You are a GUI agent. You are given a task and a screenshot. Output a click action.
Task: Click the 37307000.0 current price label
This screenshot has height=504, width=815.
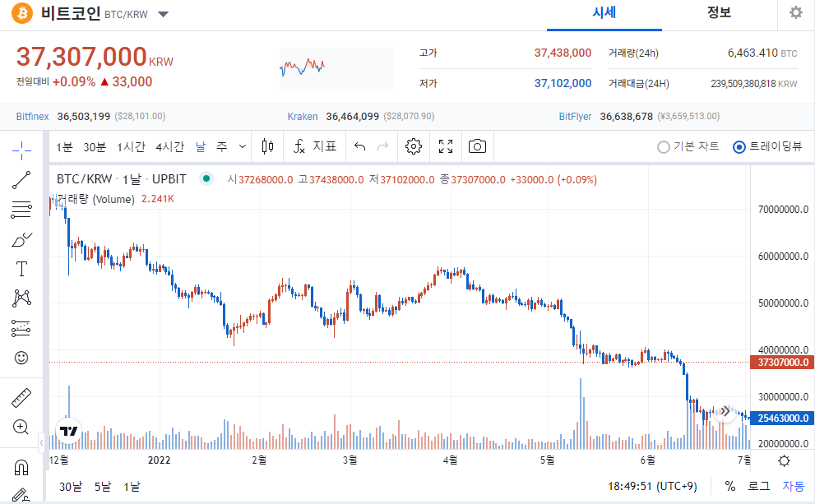click(783, 362)
